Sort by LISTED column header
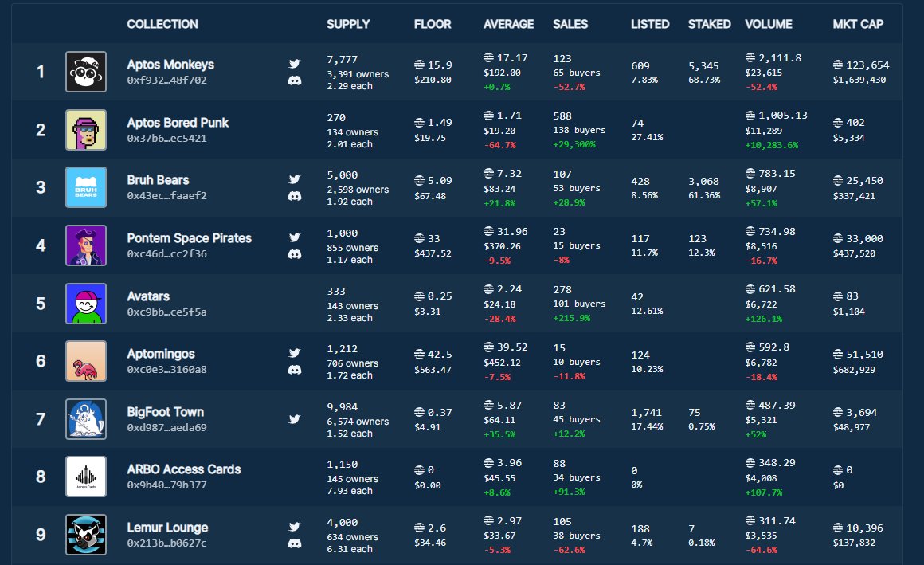 [650, 24]
